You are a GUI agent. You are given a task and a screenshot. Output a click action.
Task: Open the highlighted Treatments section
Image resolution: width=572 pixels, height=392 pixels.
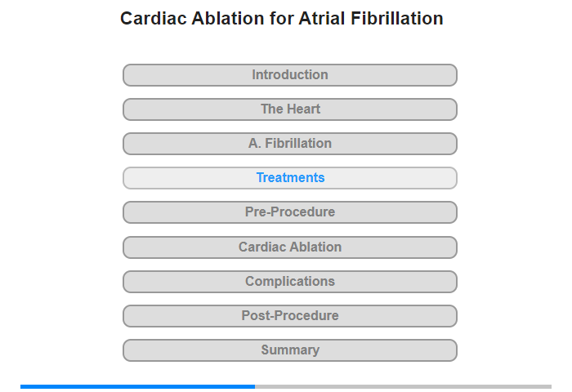(289, 178)
